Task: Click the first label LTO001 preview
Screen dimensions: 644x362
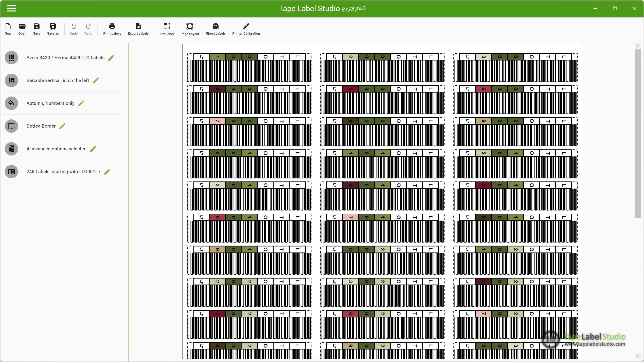Action: [x=249, y=67]
